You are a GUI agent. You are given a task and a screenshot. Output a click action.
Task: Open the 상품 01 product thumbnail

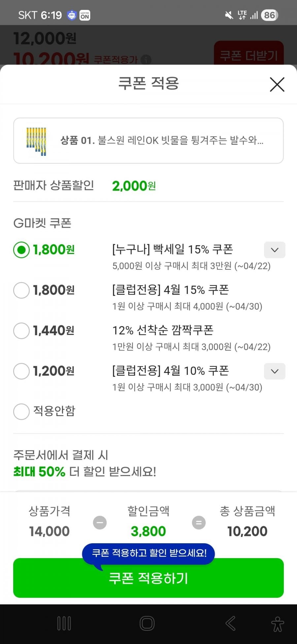(x=36, y=141)
